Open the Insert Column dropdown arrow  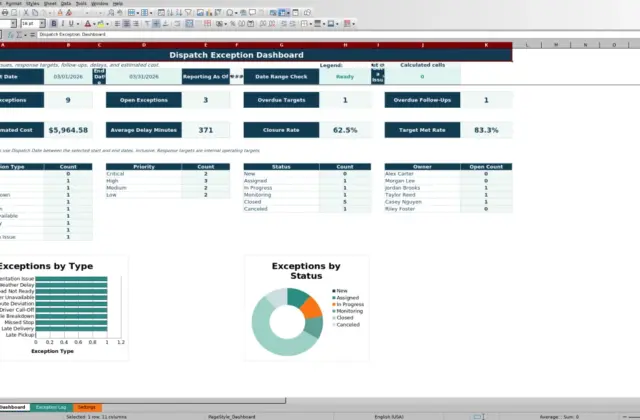[x=151, y=13]
